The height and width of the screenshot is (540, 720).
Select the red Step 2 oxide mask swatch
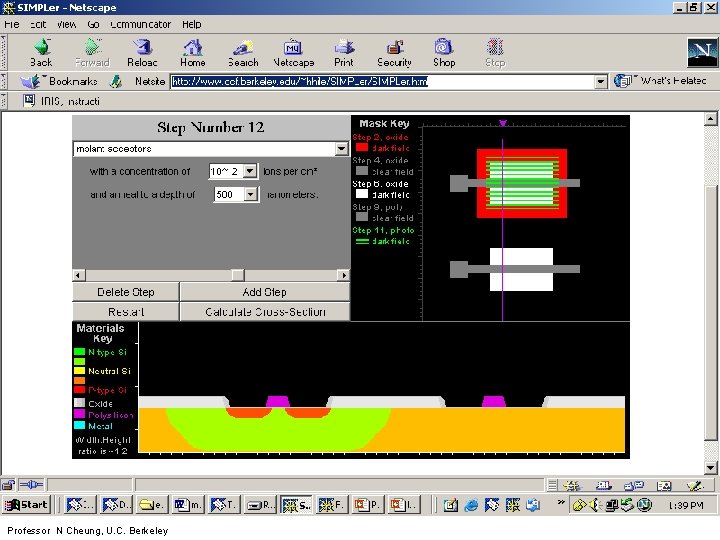[361, 148]
